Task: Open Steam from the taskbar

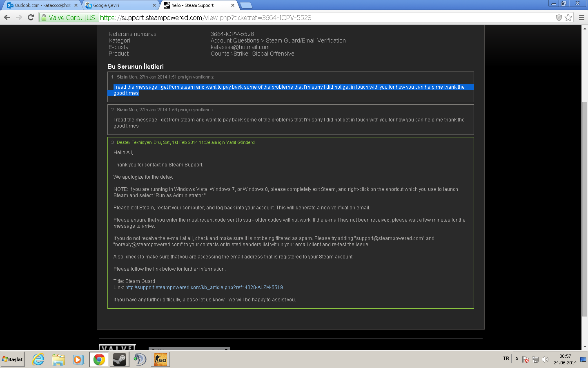Action: pos(120,359)
